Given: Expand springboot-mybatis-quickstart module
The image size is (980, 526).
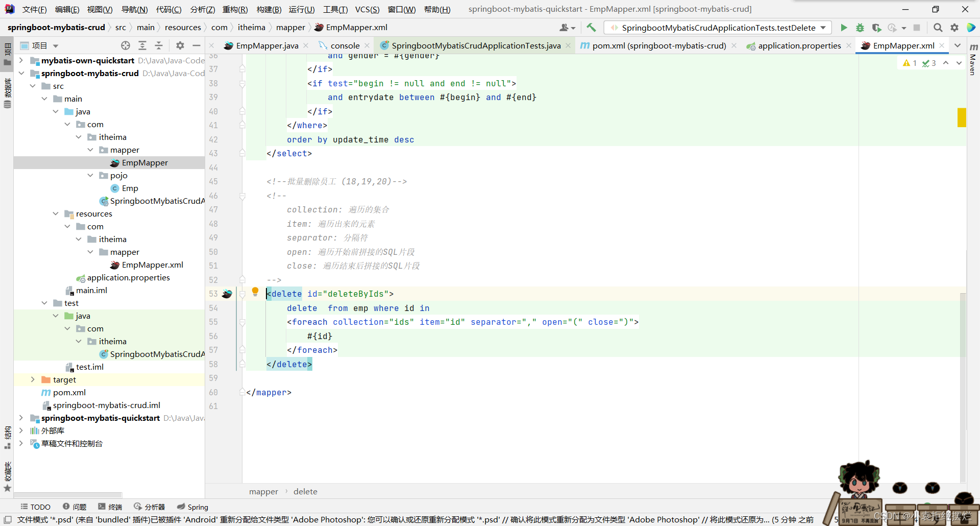Looking at the screenshot, I should (x=21, y=418).
